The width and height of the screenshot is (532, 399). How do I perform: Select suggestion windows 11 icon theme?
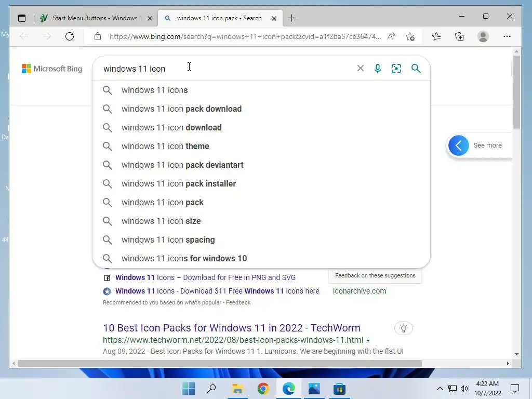[261, 146]
